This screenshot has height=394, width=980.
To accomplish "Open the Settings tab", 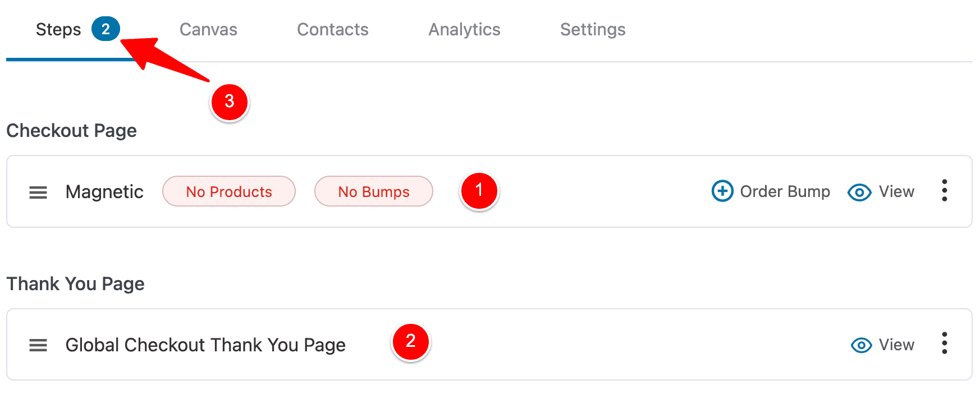I will tap(593, 29).
